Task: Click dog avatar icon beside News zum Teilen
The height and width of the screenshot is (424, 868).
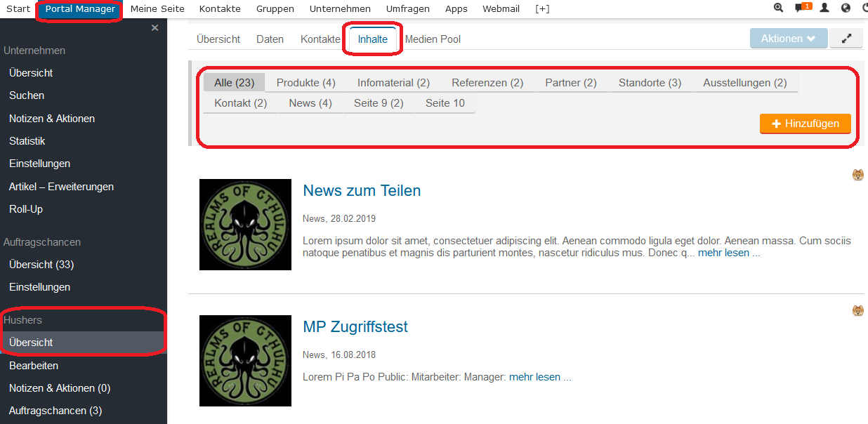Action: (857, 175)
